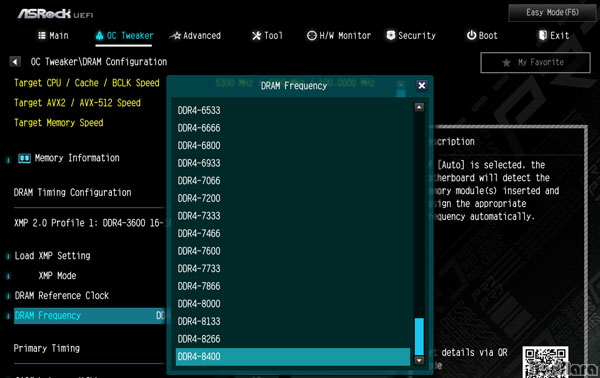Click the QR code image
The height and width of the screenshot is (378, 600).
pos(545,362)
